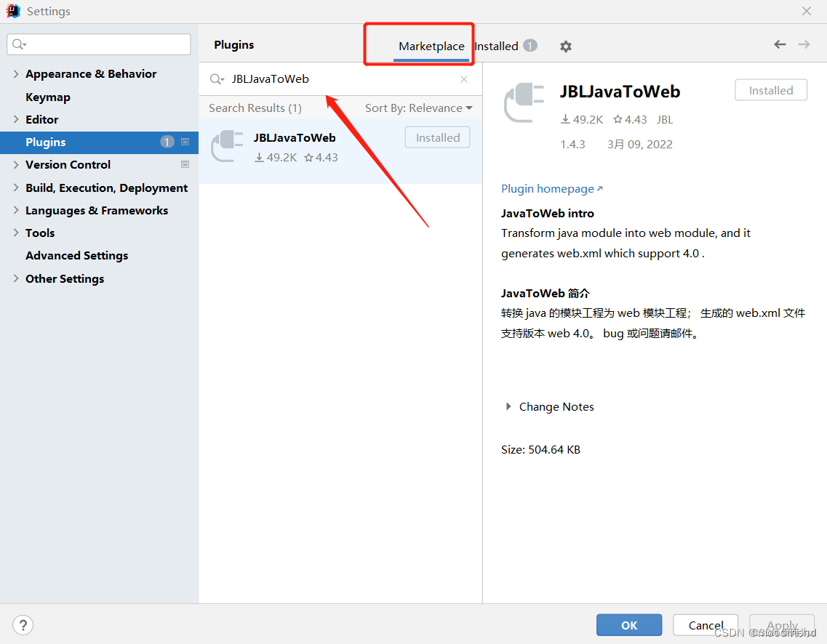Click the large plugin icon in details pane
This screenshot has height=644, width=827.
tap(524, 102)
